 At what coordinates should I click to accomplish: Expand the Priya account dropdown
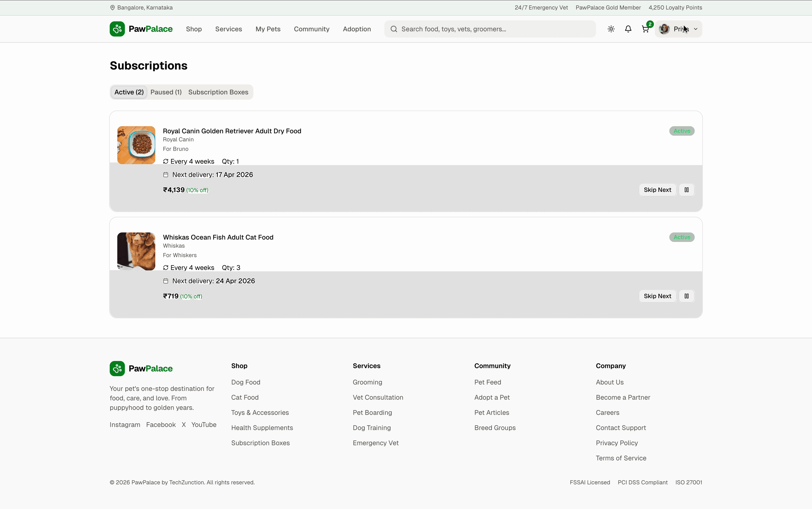(678, 29)
